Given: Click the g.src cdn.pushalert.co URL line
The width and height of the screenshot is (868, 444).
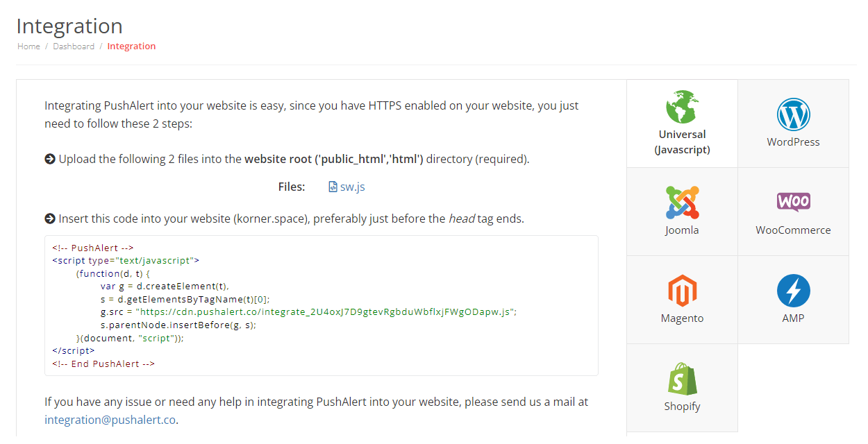Looking at the screenshot, I should coord(308,311).
